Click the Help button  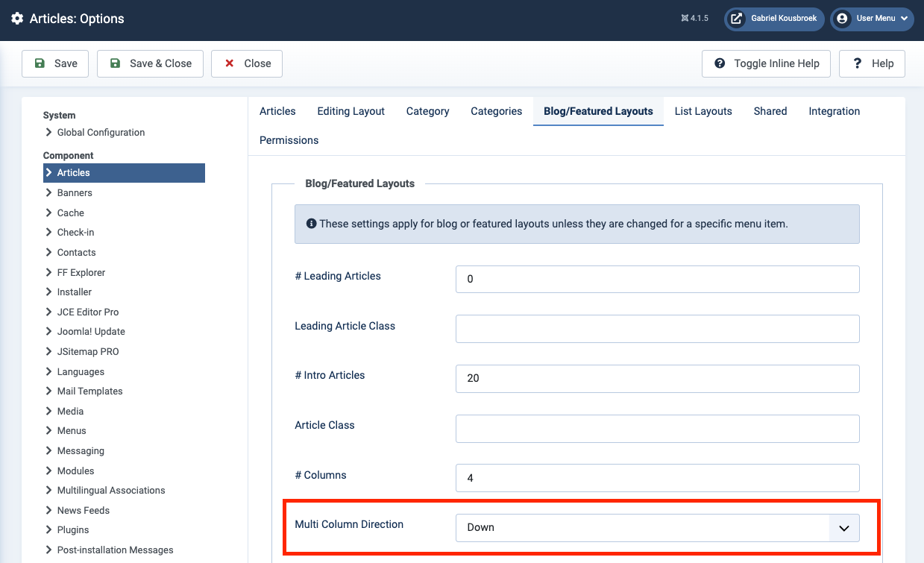pos(872,64)
